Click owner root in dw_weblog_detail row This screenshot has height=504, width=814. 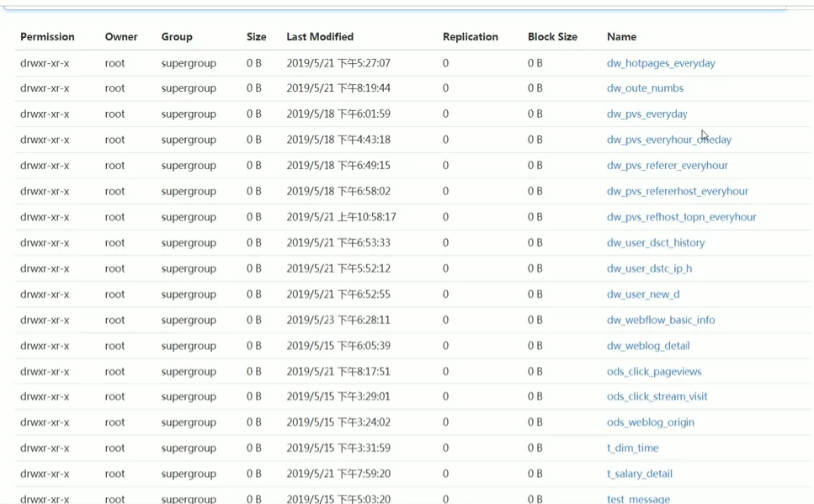click(x=114, y=346)
